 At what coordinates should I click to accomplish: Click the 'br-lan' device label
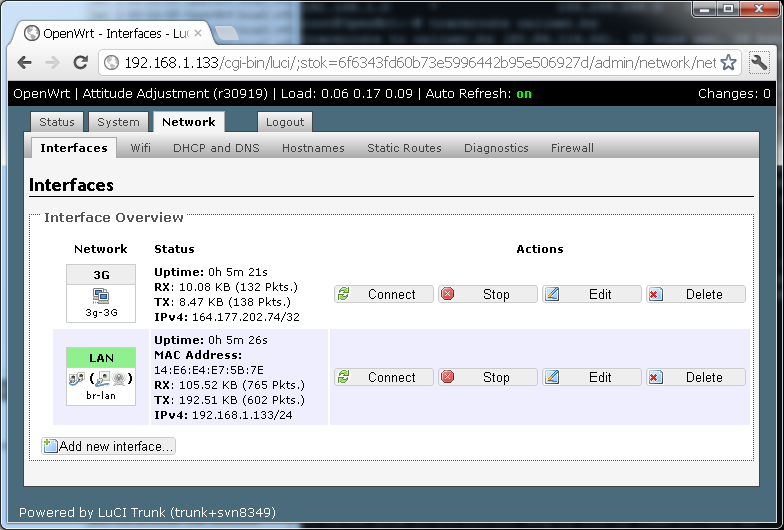pyautogui.click(x=101, y=396)
